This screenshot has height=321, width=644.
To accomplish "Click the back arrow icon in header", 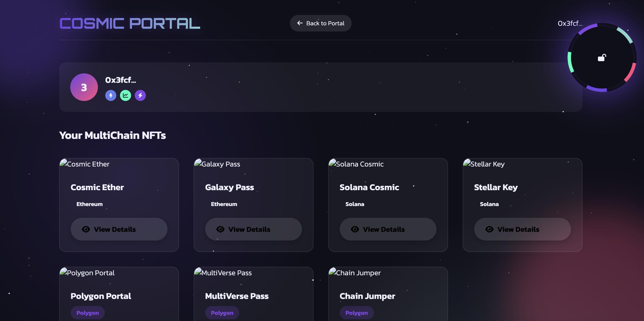I will pos(300,23).
